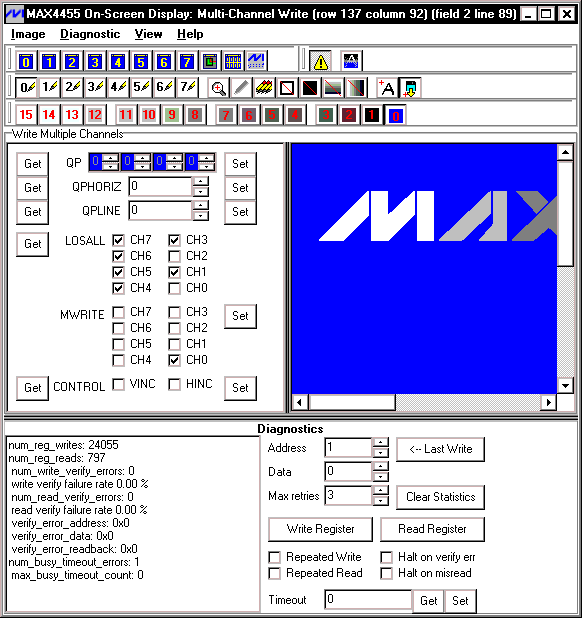Choose the channel 5 pencil edit tool
The image size is (582, 618).
(x=142, y=87)
